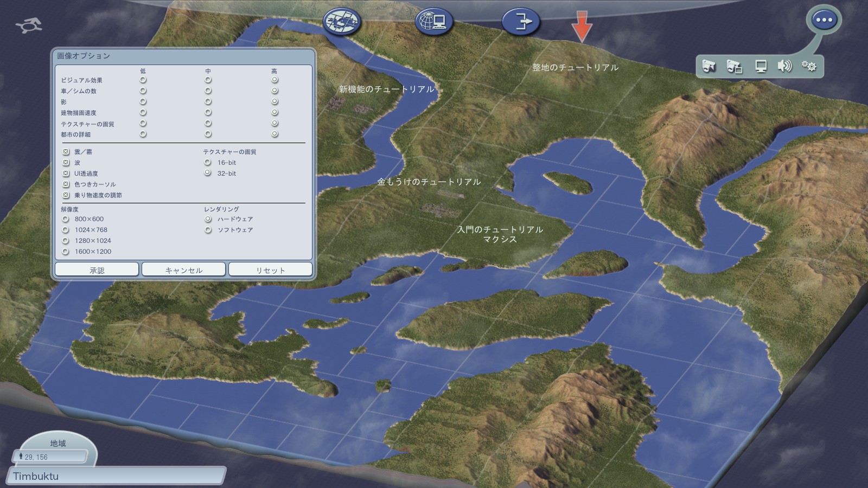Set ビジュアル効果 to 低
868x488 pixels.
click(x=143, y=80)
